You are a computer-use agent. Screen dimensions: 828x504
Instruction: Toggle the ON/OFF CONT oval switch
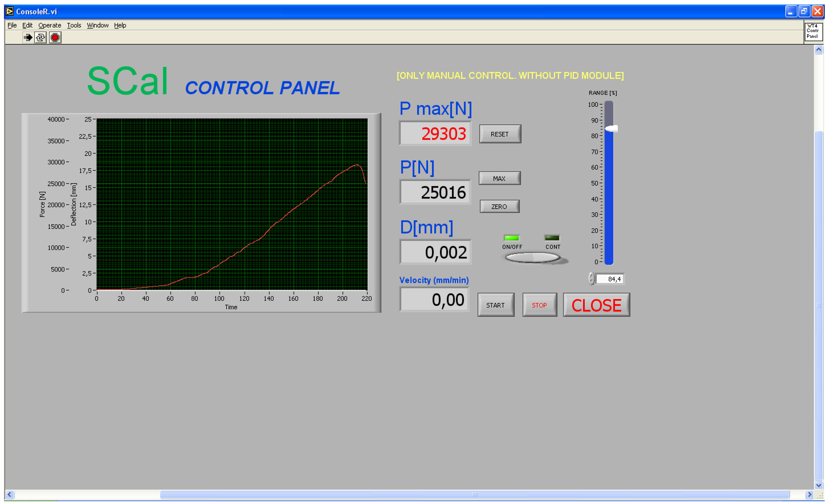533,258
